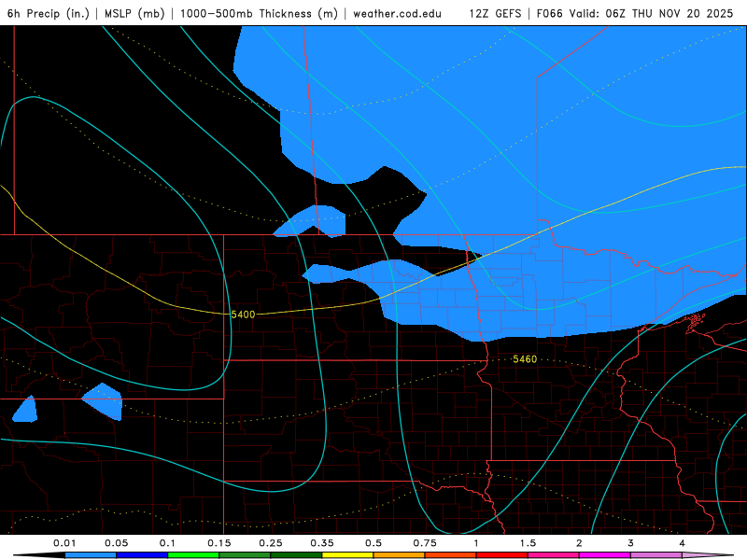This screenshot has width=747, height=560.
Task: Click the "0.05" legend value
Action: point(116,543)
